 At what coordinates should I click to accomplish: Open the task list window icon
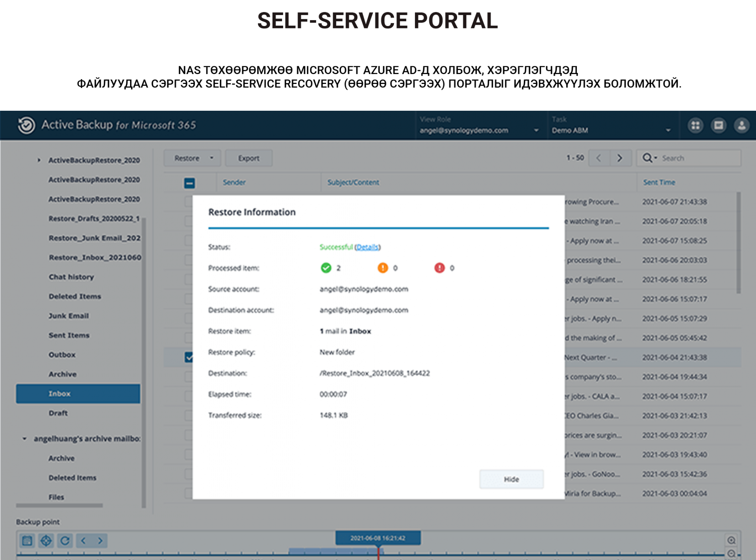pyautogui.click(x=719, y=125)
